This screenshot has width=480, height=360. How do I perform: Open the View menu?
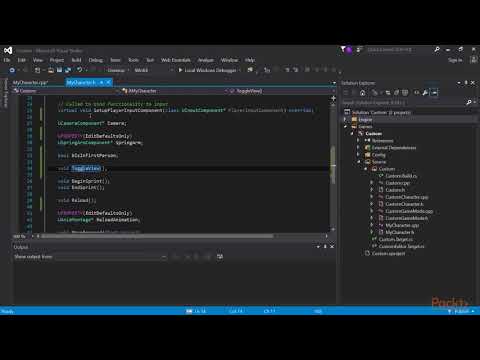click(38, 60)
